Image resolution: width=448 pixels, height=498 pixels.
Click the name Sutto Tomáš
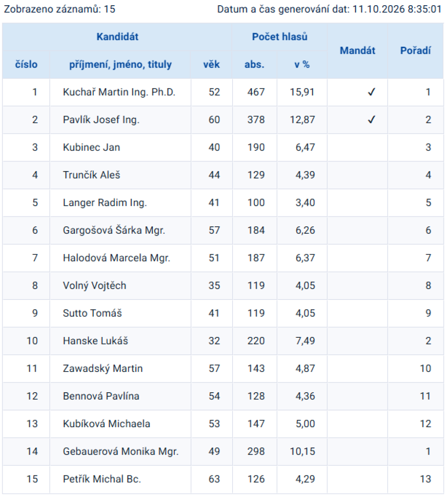pyautogui.click(x=92, y=313)
